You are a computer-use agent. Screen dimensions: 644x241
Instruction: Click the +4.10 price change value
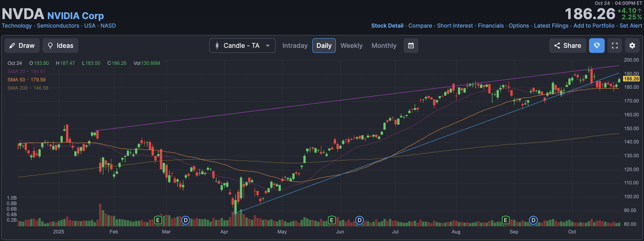pyautogui.click(x=627, y=11)
